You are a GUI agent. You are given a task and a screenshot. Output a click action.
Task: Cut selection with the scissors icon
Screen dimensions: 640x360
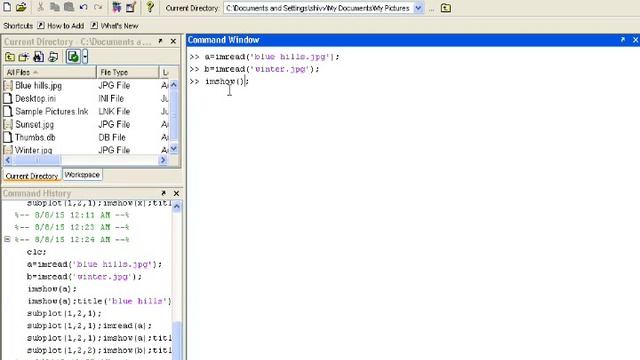point(40,7)
